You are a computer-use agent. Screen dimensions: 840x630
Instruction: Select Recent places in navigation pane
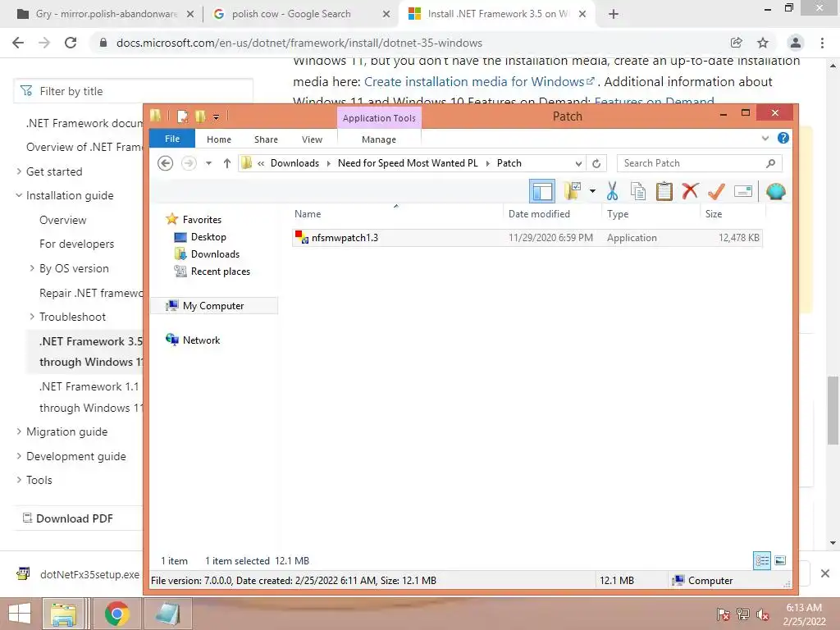point(220,272)
